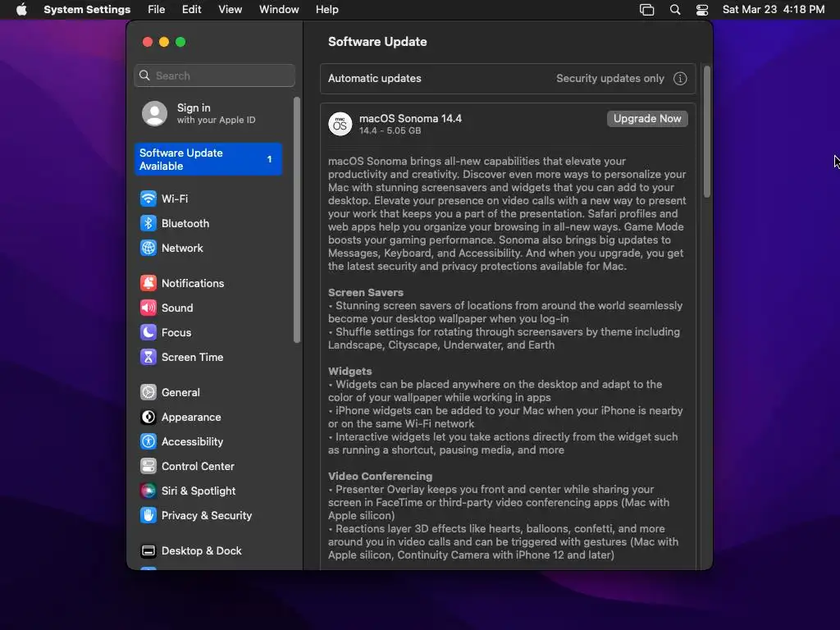
Task: Open Control Center in menu bar
Action: click(x=702, y=10)
